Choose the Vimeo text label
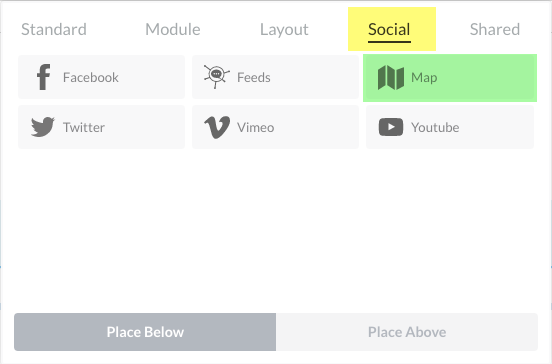Viewport: 552px width, 364px height. pos(256,127)
